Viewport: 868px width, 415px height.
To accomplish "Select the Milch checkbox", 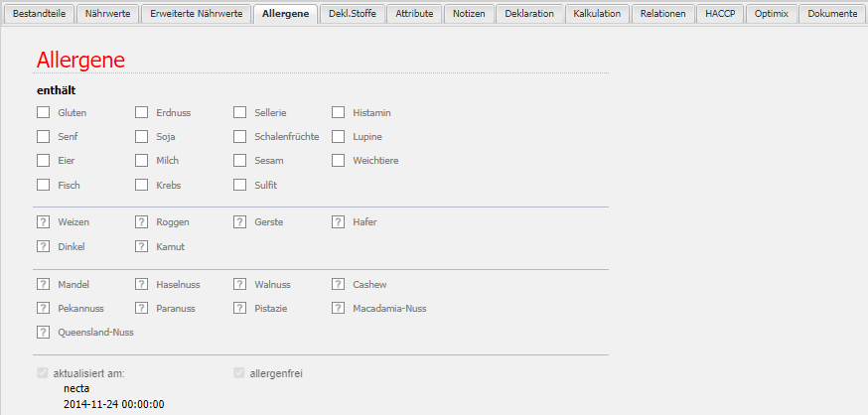I will tap(141, 160).
